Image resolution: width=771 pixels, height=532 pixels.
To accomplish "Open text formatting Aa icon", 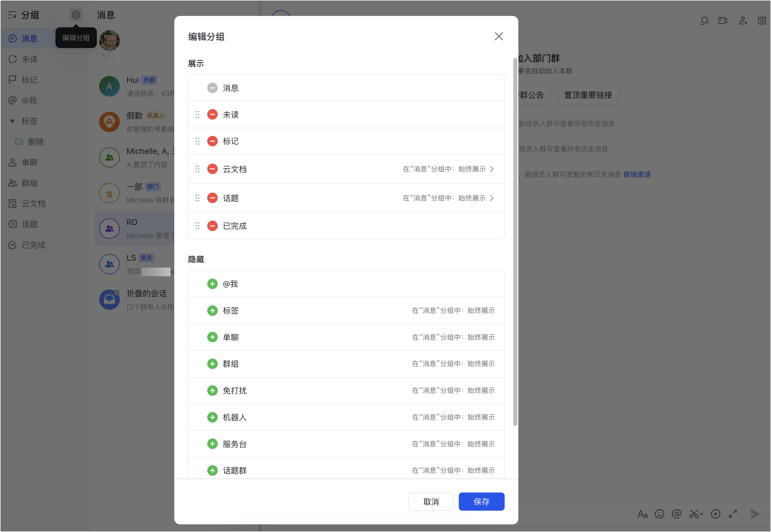I will [x=642, y=514].
